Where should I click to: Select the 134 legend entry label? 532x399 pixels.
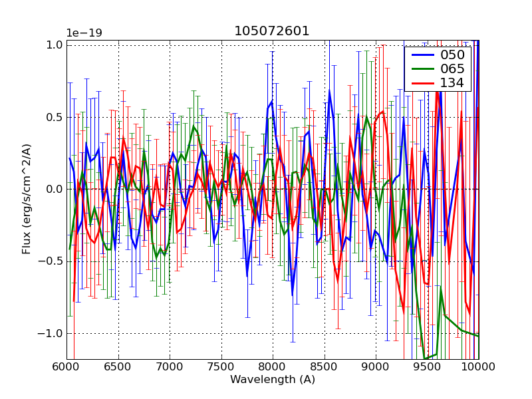click(x=452, y=82)
